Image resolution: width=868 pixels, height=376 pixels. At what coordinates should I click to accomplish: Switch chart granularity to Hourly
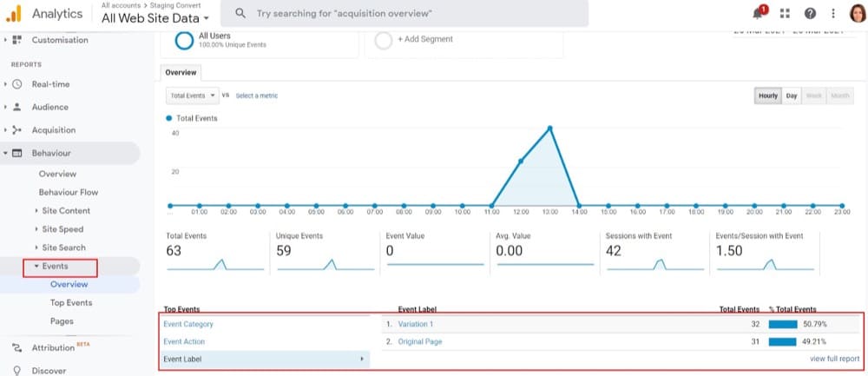point(767,96)
